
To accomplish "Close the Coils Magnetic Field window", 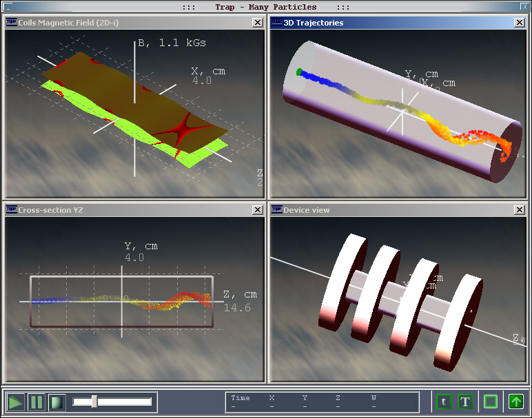I will click(257, 22).
